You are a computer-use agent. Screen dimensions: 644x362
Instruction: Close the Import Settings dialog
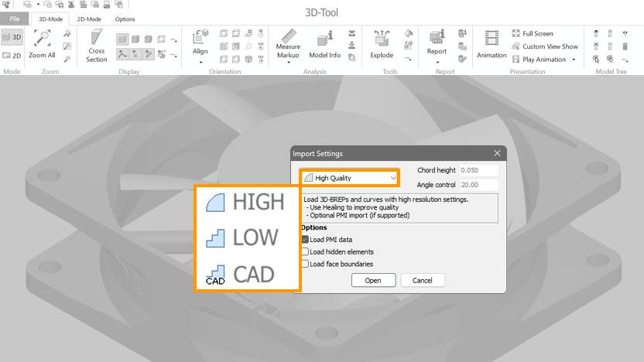[498, 153]
